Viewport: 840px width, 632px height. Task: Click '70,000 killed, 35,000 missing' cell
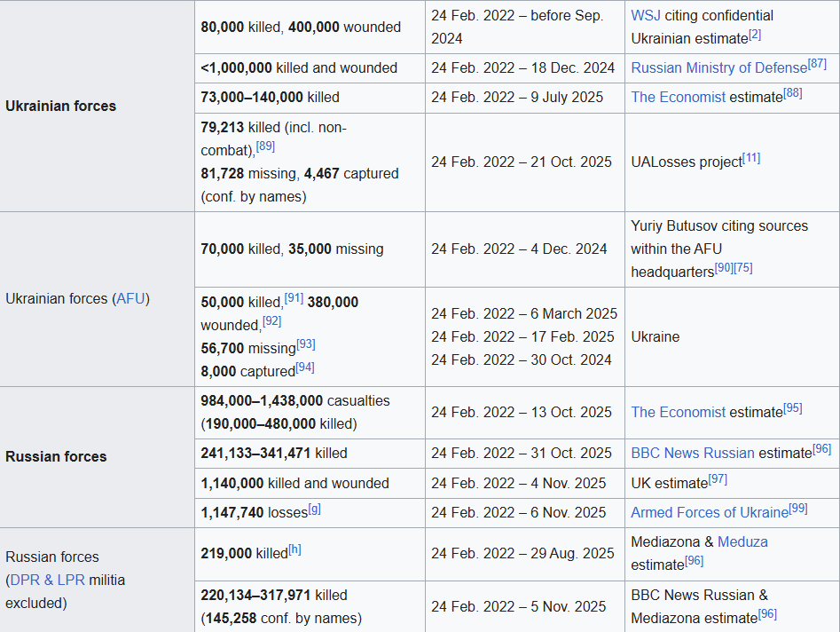pos(310,249)
